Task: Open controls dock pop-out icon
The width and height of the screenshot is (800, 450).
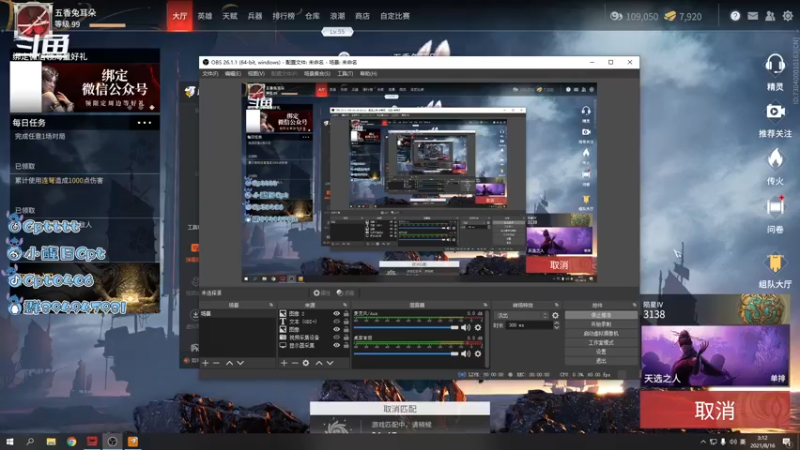Action: click(634, 305)
